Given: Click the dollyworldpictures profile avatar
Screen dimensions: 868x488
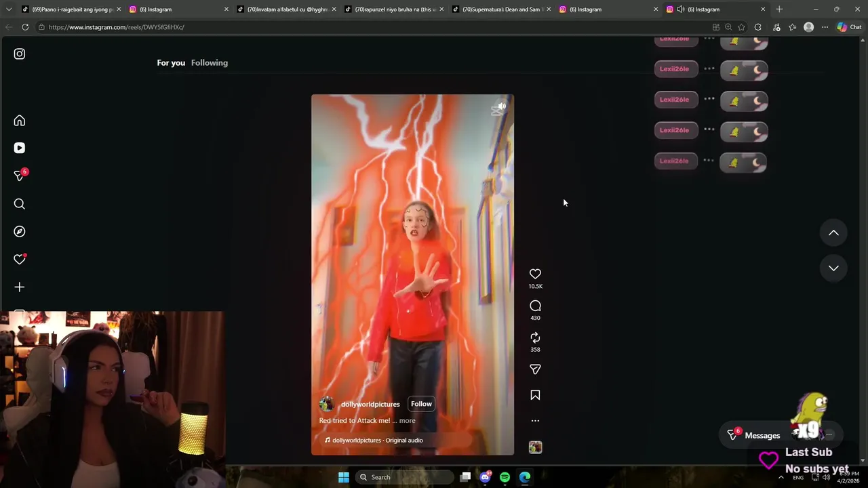Looking at the screenshot, I should 326,404.
